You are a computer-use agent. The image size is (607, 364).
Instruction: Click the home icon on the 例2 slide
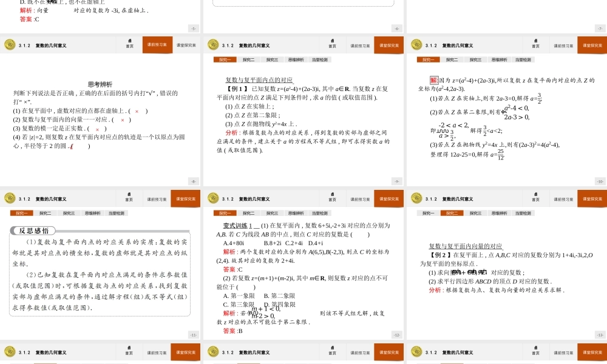537,198
